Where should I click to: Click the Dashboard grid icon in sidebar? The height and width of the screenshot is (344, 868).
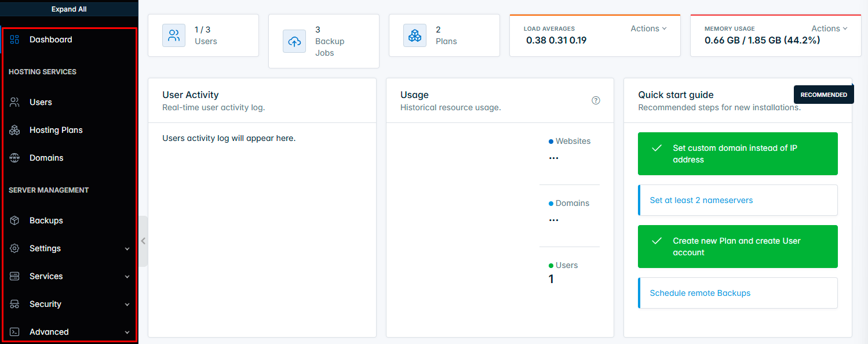click(15, 39)
